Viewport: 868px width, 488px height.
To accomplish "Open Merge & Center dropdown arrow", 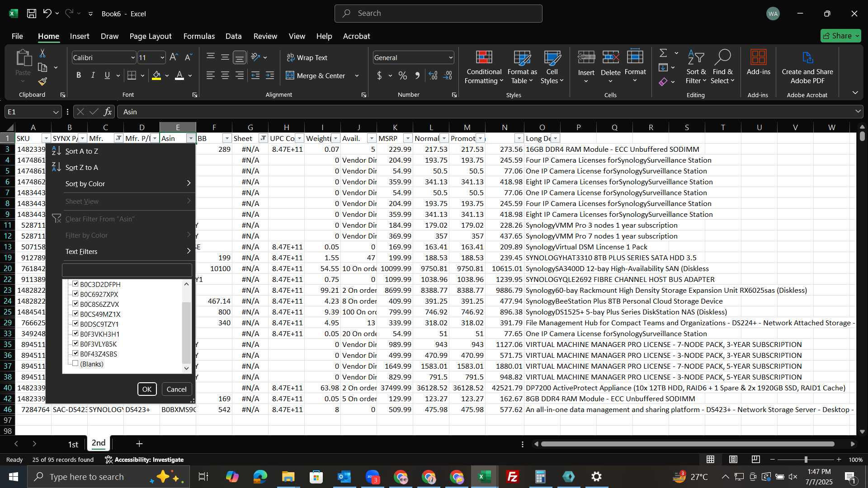I will [357, 75].
